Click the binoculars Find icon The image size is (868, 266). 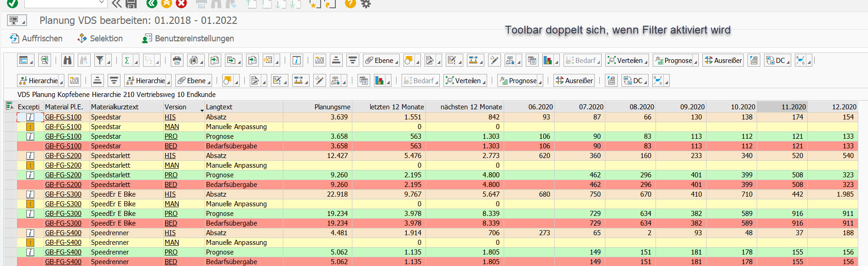click(x=68, y=60)
